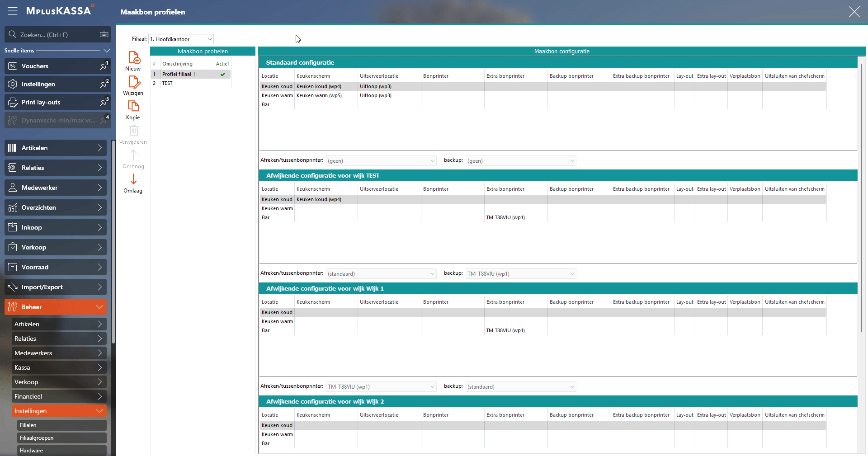
Task: Click the Omschrijving column header
Action: tap(187, 64)
